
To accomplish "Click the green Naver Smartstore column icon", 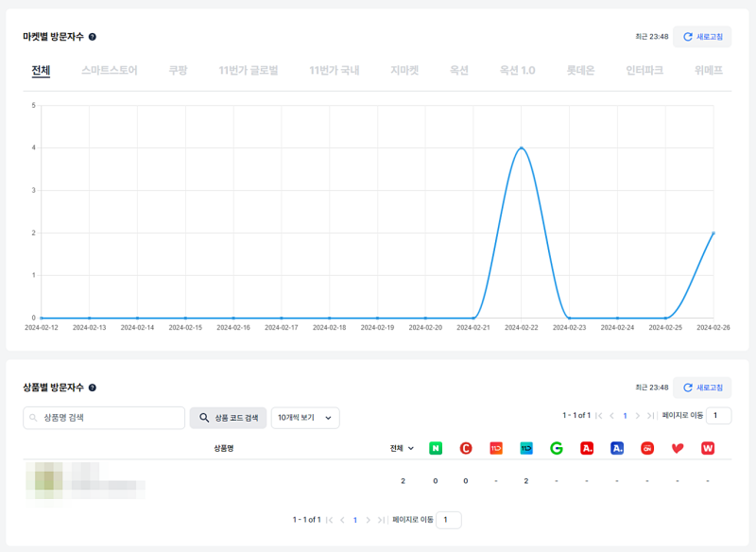I will tap(436, 448).
